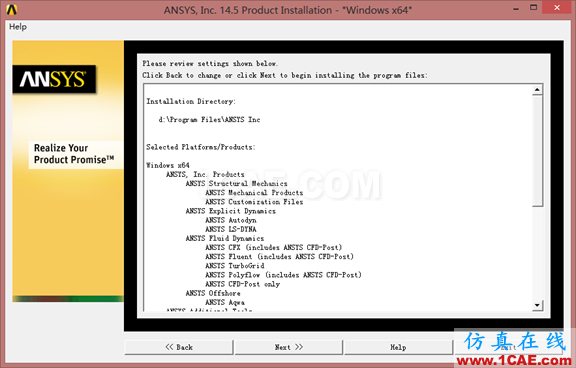Click 'ANSYS Aqwa' entry
Image resolution: width=576 pixels, height=368 pixels.
(x=225, y=302)
